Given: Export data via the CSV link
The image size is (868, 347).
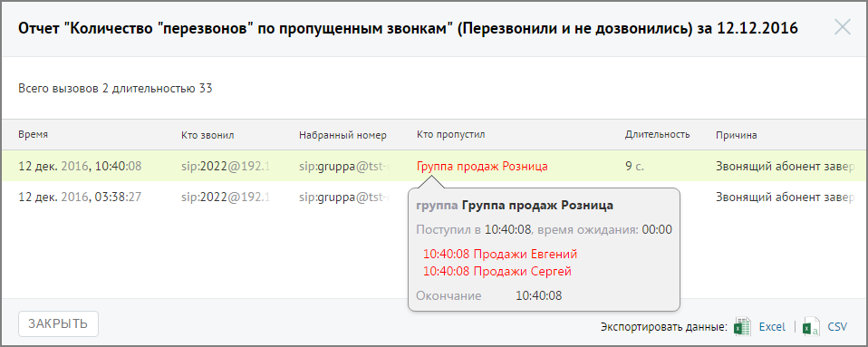Looking at the screenshot, I should pyautogui.click(x=837, y=327).
